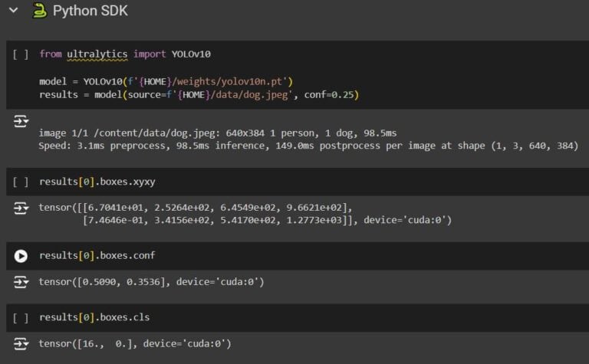
Task: Click the model = YOLOv10 weights line
Action: [x=166, y=81]
